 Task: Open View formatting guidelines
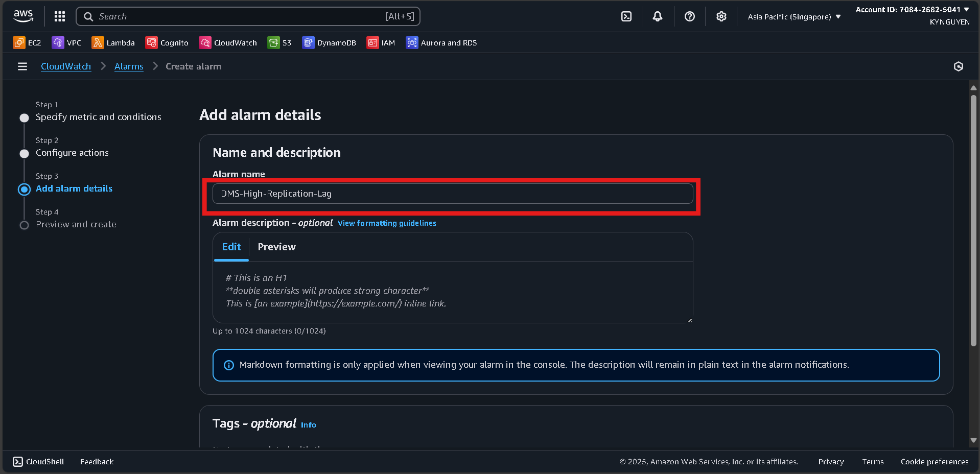coord(386,223)
